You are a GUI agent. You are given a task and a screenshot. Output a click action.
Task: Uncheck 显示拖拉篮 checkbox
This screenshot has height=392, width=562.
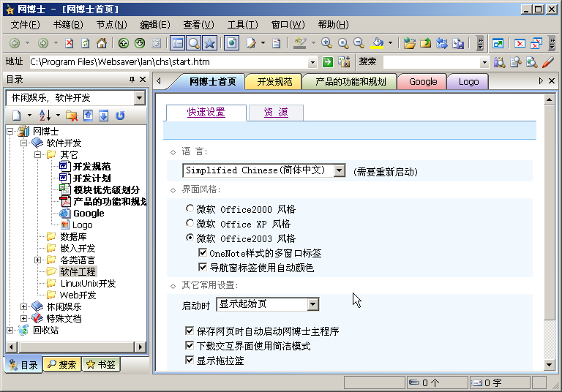point(190,361)
